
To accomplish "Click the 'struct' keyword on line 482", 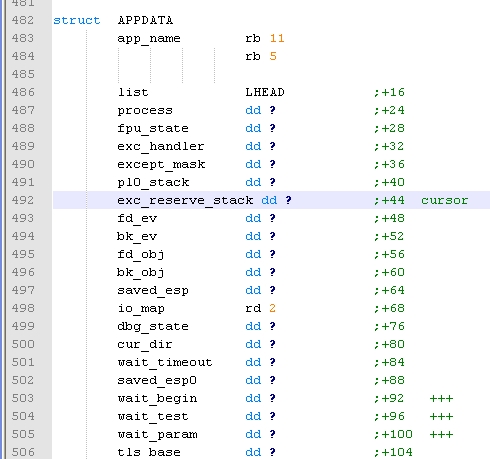I will 77,20.
